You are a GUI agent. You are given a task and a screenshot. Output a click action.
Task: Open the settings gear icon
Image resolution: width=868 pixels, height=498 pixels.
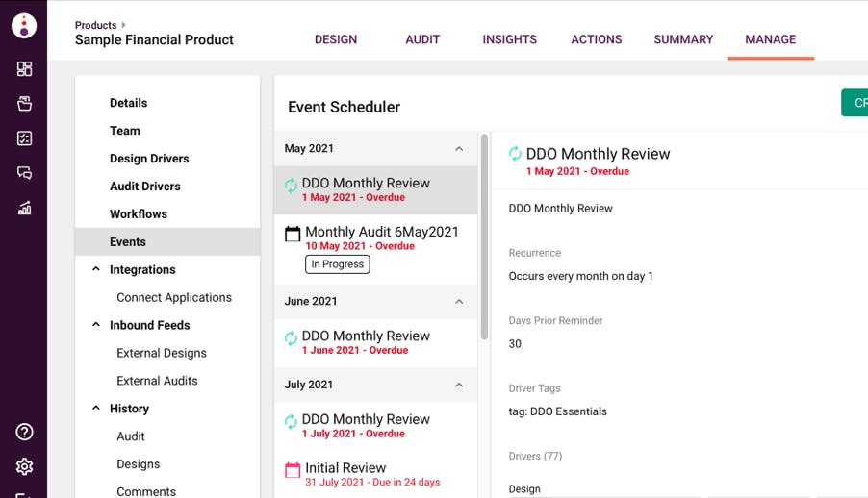24,466
